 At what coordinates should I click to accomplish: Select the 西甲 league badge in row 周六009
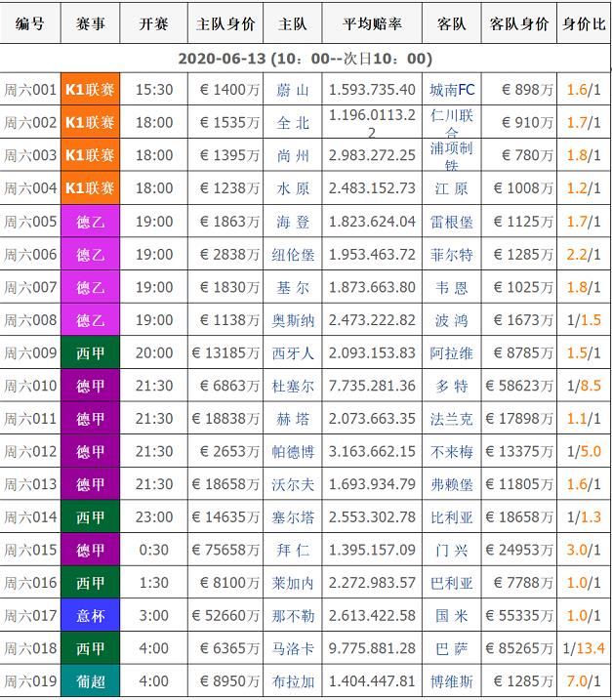90,353
